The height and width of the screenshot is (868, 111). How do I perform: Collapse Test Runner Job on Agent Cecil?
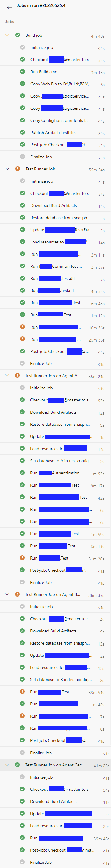7,765
